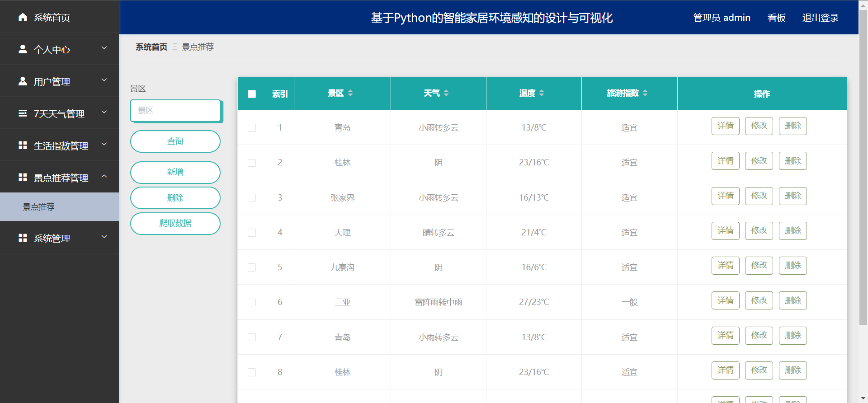Collapse the 景点推荐管理 menu chevron
Viewport: 868px width, 403px height.
[104, 176]
